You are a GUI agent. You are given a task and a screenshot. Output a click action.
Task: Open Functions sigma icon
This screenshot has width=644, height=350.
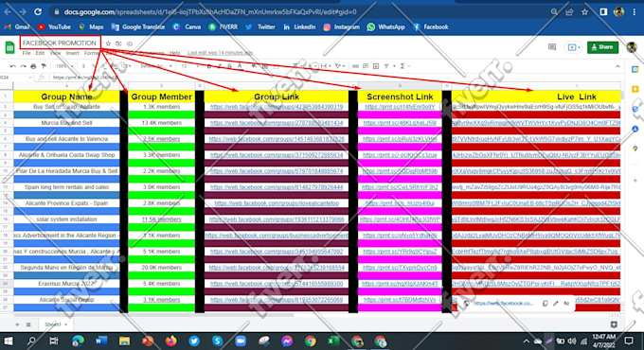(x=402, y=66)
